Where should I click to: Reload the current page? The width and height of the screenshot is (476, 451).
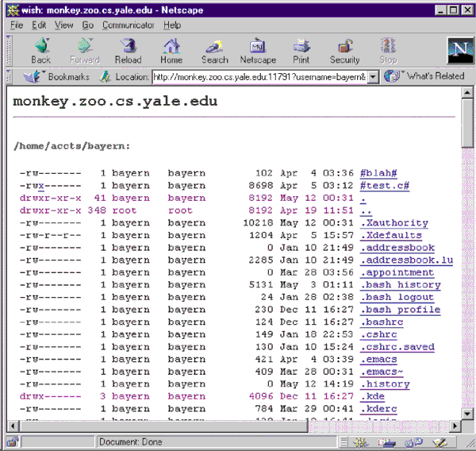[127, 51]
